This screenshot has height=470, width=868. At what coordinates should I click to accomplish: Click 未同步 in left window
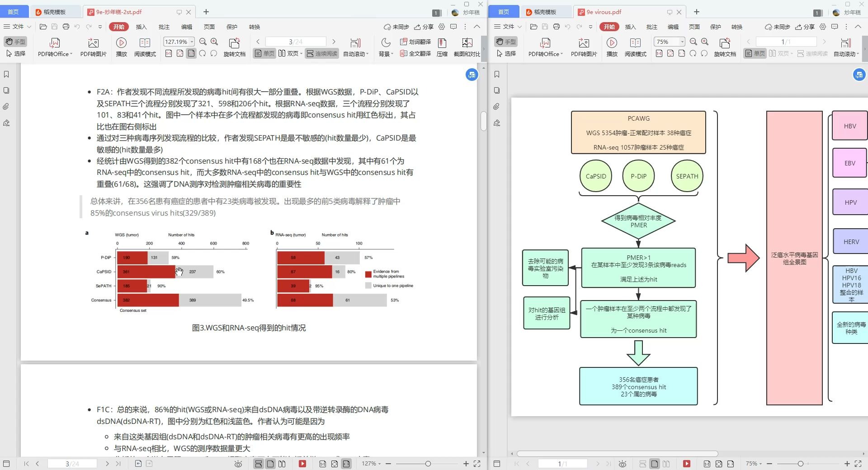(396, 27)
